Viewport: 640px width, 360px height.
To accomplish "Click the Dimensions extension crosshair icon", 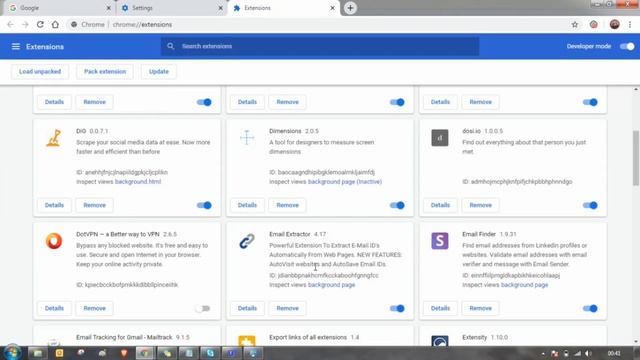I will (x=247, y=138).
